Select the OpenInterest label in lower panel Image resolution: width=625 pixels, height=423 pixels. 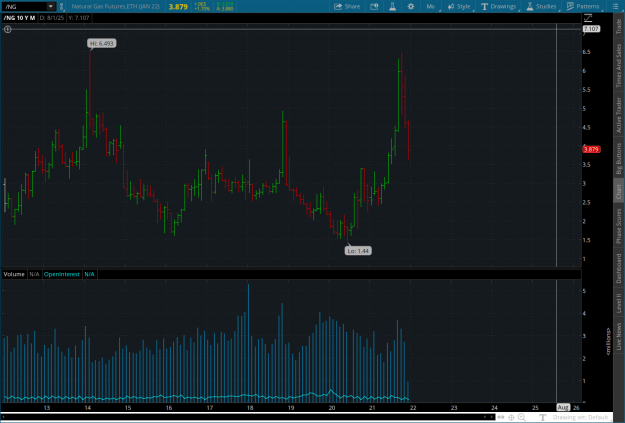(x=62, y=274)
